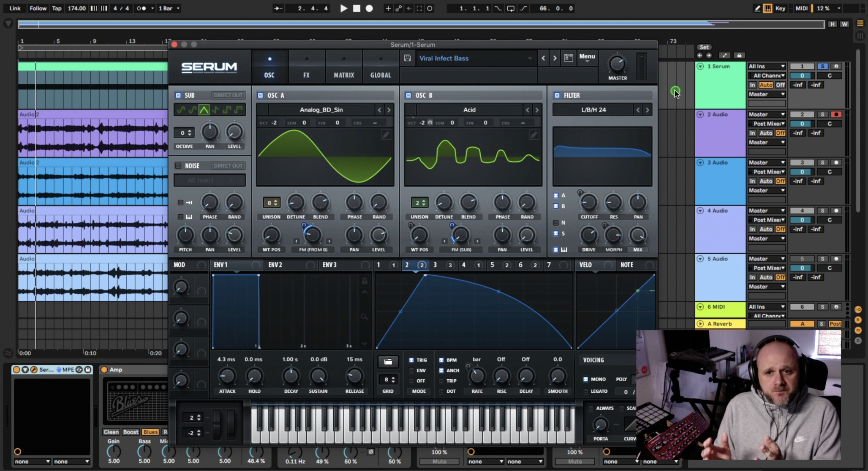
Task: Edit OSC B wavetable pencil icon
Action: point(534,135)
